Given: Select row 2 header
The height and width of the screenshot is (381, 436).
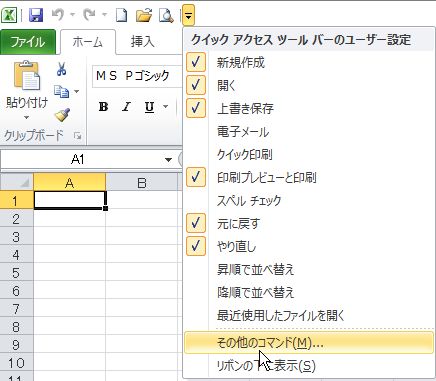Looking at the screenshot, I should (16, 219).
